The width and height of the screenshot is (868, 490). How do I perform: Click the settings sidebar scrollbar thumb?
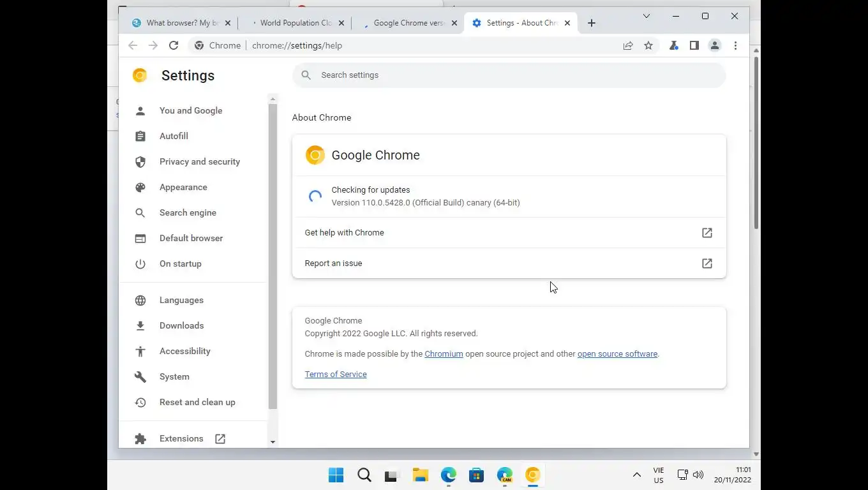click(x=273, y=256)
